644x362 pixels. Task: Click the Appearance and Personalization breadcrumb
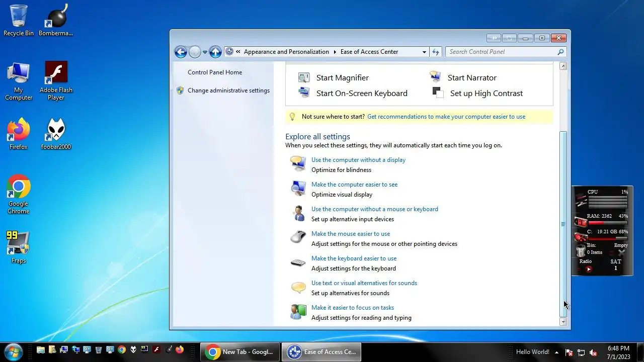pyautogui.click(x=286, y=52)
